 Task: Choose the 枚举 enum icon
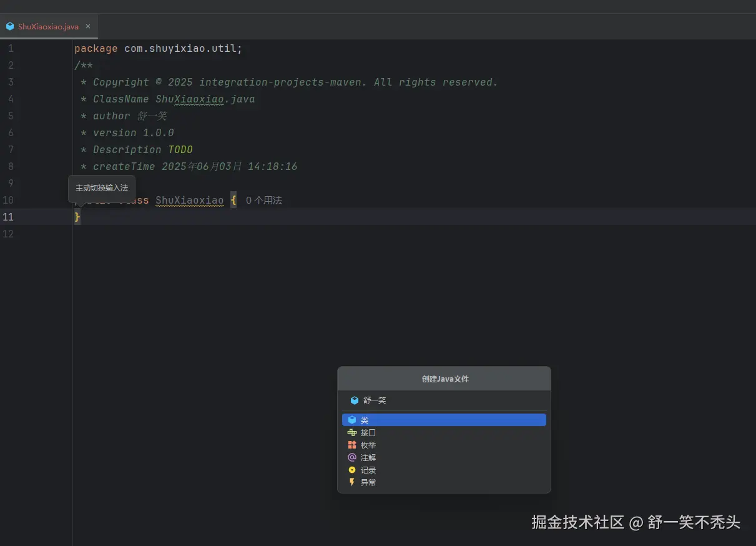tap(352, 445)
